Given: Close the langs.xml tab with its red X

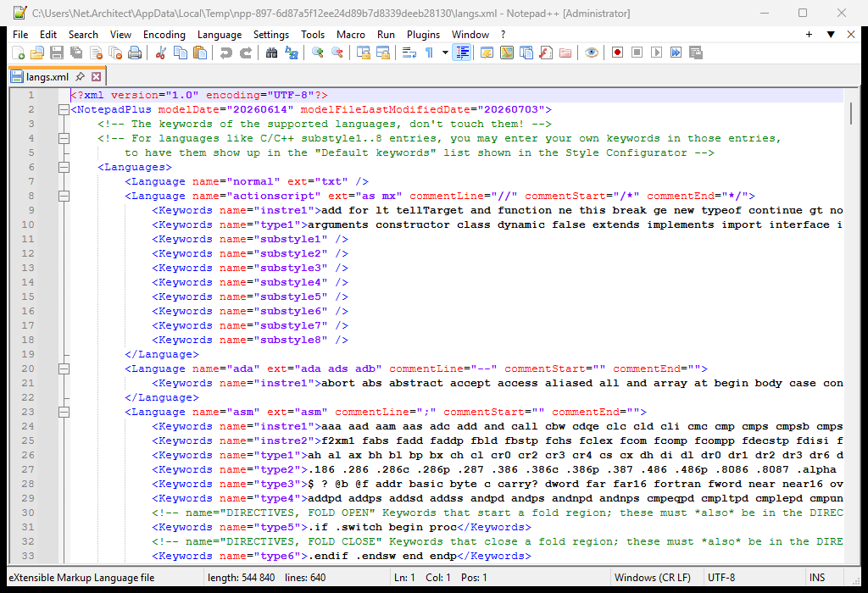Looking at the screenshot, I should pos(97,76).
